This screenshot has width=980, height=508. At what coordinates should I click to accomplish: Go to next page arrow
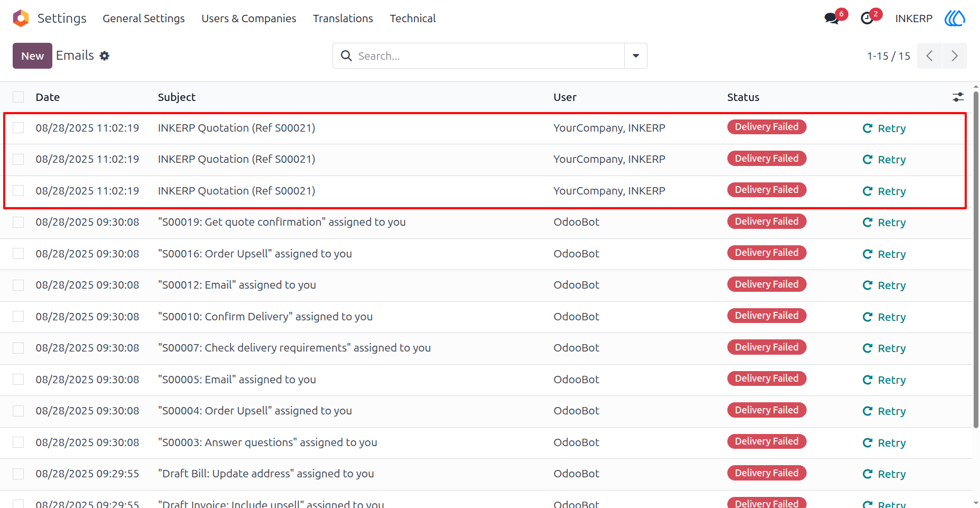955,56
